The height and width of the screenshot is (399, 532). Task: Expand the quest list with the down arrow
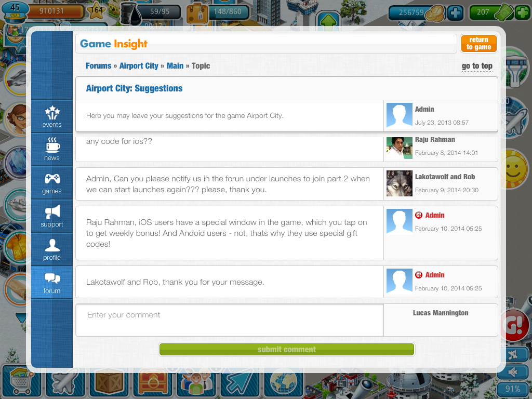21,317
